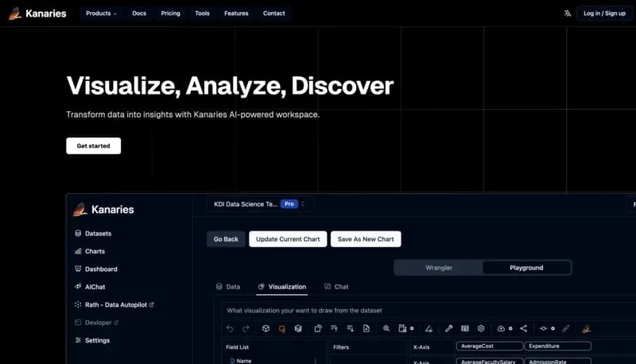
Task: Open the Devloper sidebar link
Action: click(96, 323)
